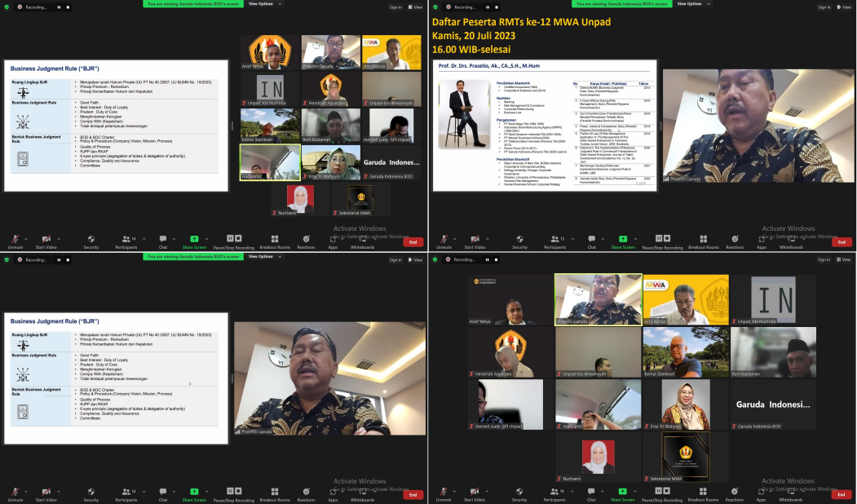Open Breakout Rooms in top-left Zoom window
This screenshot has height=504, width=857.
275,241
